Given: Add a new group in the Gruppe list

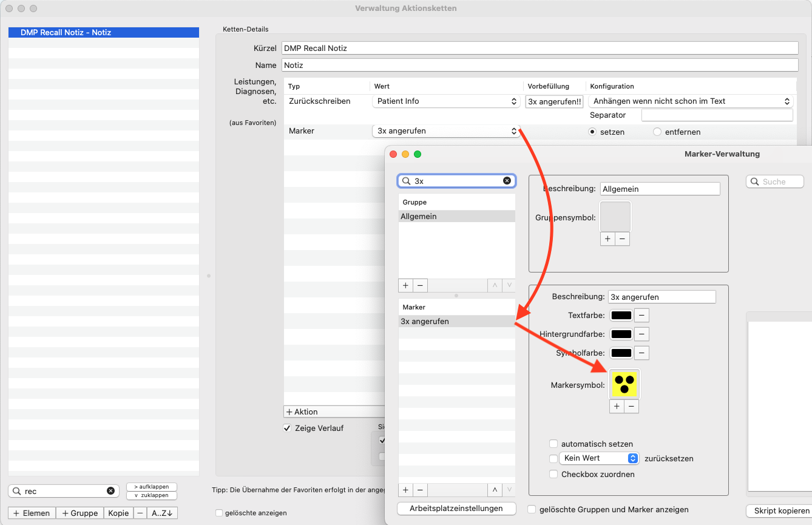Looking at the screenshot, I should click(406, 285).
